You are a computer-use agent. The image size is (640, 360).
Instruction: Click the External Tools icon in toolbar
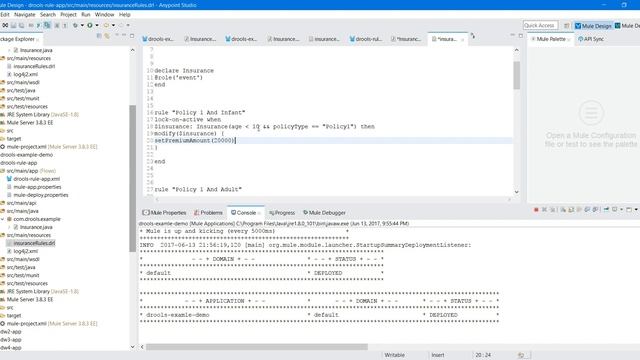point(107,25)
